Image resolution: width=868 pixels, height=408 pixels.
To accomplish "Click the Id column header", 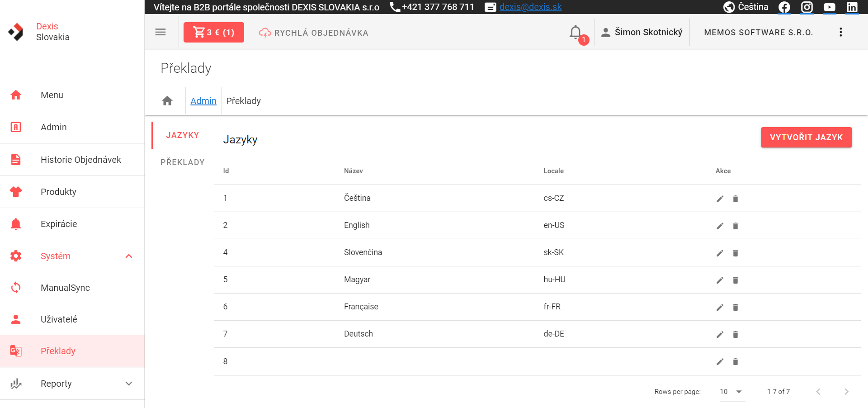I will [x=226, y=171].
